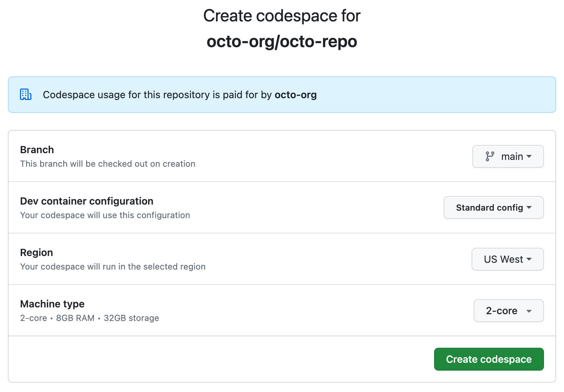Open the US West region selector
The height and width of the screenshot is (392, 564).
pos(507,259)
